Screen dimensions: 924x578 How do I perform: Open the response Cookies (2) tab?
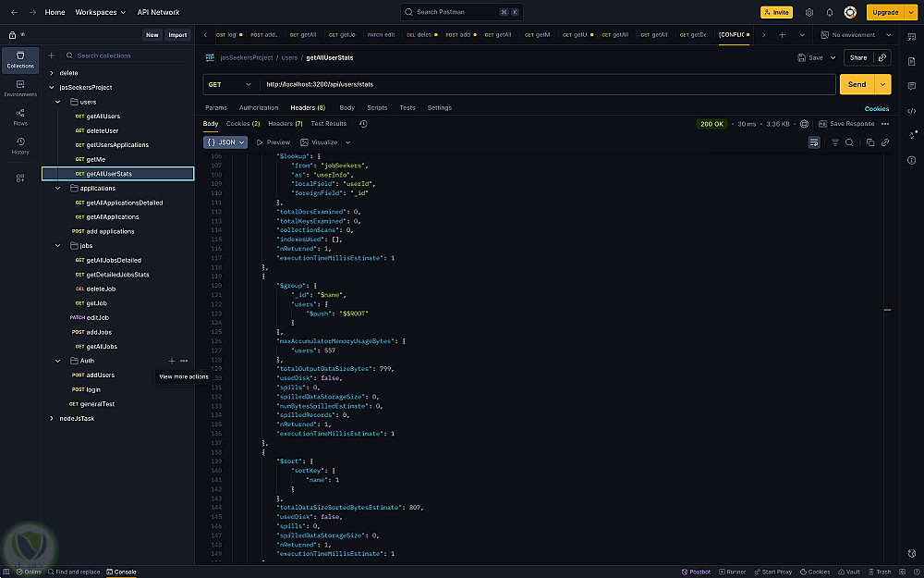coord(243,124)
